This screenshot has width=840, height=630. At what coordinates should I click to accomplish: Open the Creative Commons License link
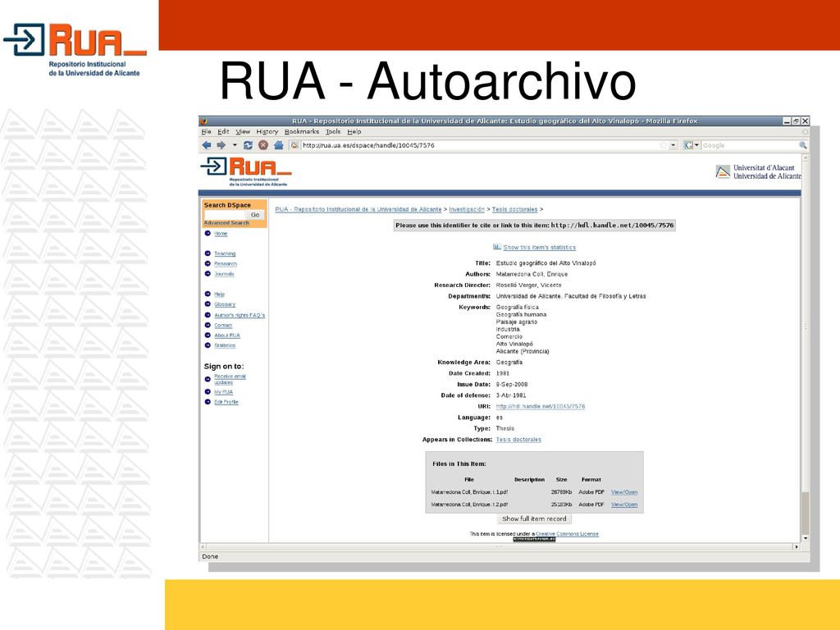coord(568,534)
